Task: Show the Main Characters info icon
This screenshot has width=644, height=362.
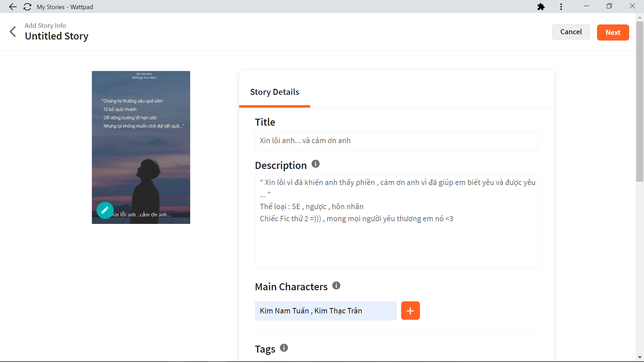Action: pos(336,286)
